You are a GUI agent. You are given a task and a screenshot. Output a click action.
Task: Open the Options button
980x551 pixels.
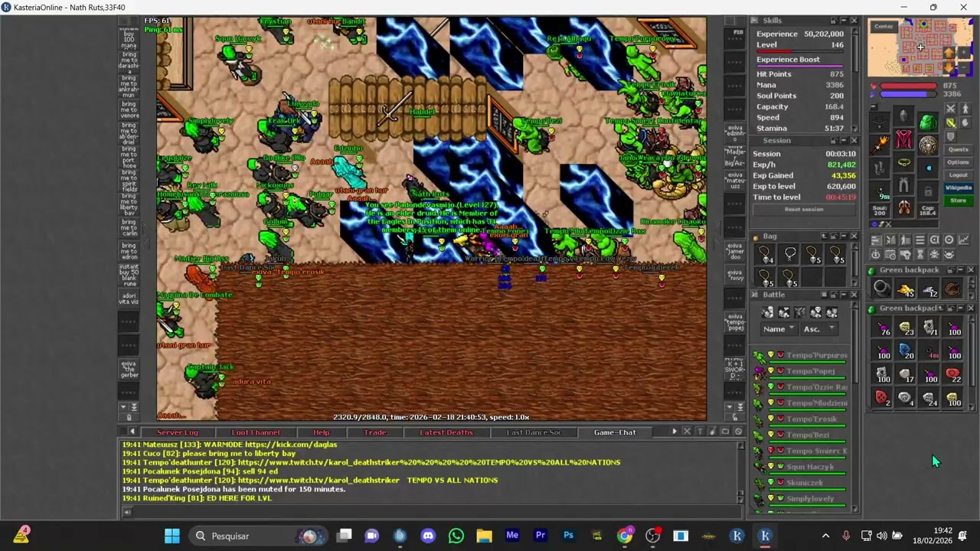point(959,162)
